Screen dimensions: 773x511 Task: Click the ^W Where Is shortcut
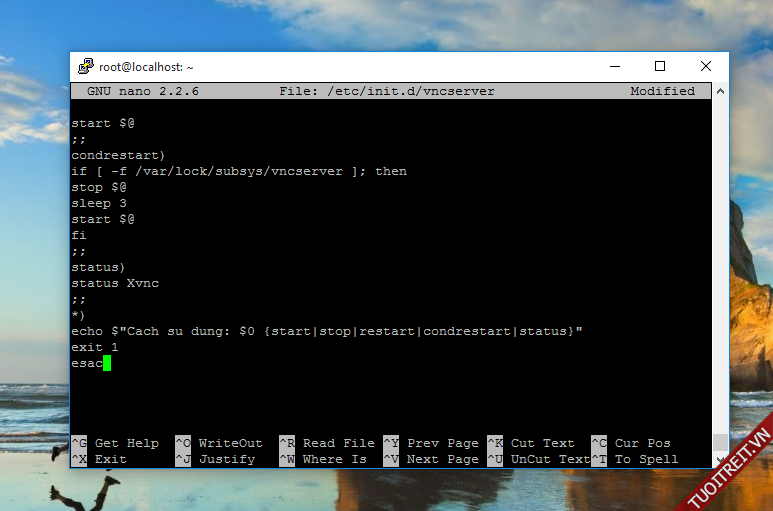[x=322, y=459]
